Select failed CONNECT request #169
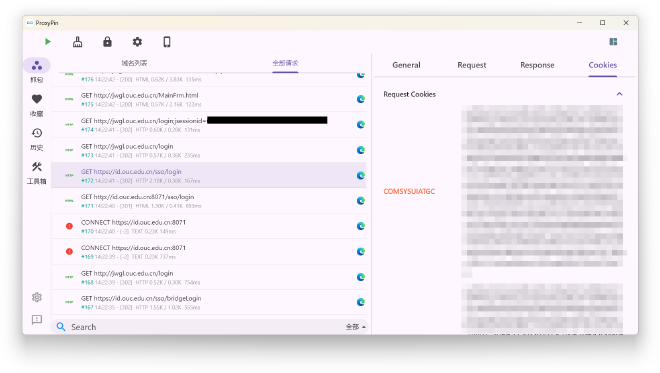Image resolution: width=660 pixels, height=373 pixels. click(x=209, y=252)
